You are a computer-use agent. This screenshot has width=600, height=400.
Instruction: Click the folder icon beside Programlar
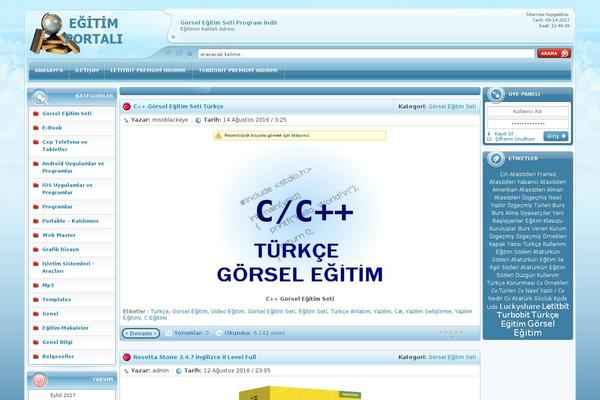36,207
